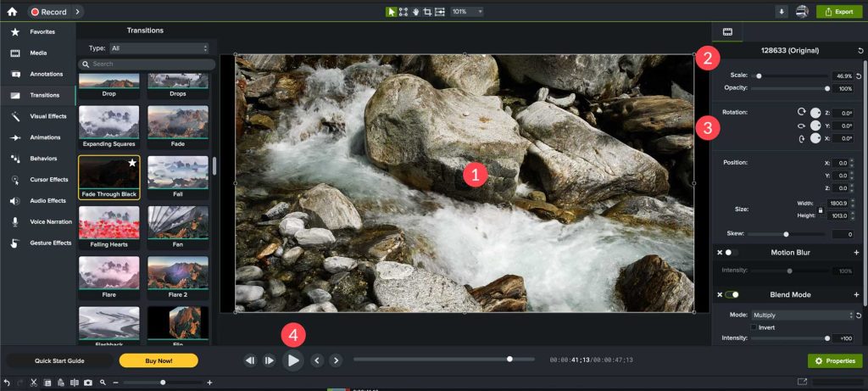
Task: Select the Pan hand tool
Action: coord(415,12)
